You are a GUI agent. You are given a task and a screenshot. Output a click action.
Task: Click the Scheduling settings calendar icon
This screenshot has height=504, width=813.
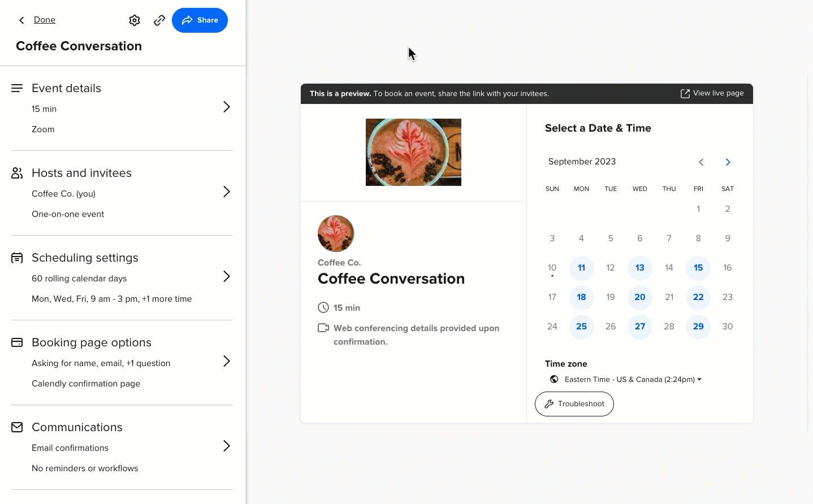point(17,258)
